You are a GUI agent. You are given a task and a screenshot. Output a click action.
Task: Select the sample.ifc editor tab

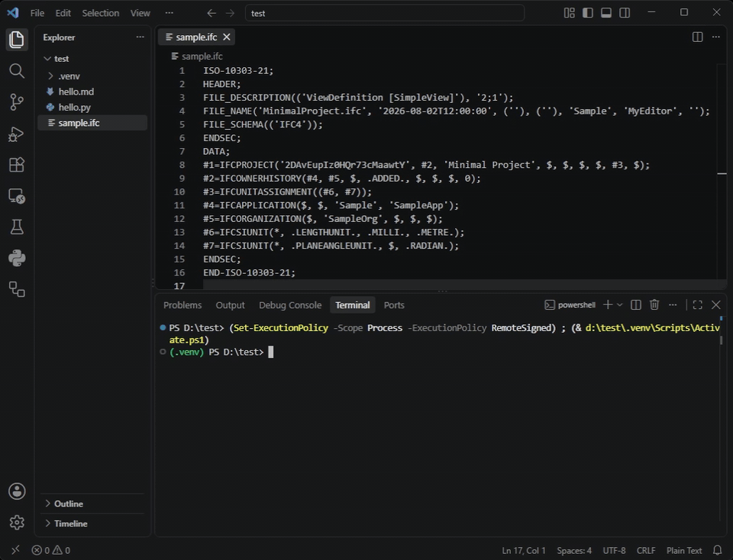coord(196,37)
